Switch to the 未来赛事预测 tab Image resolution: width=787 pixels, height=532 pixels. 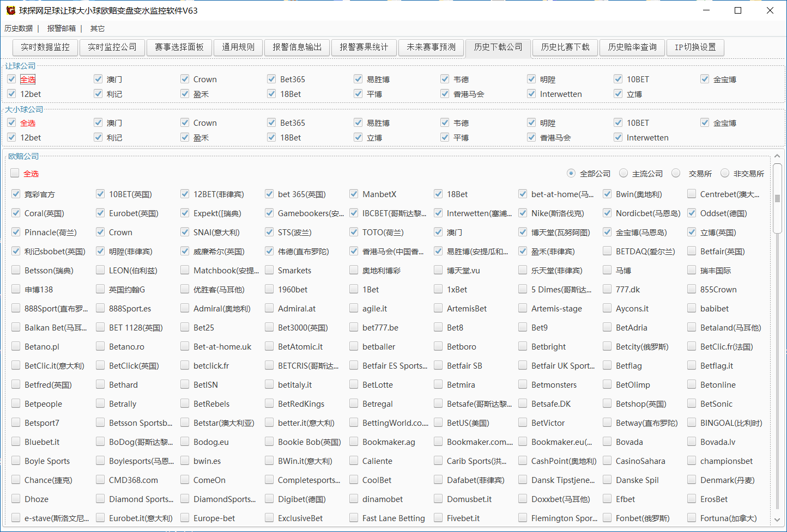[431, 47]
